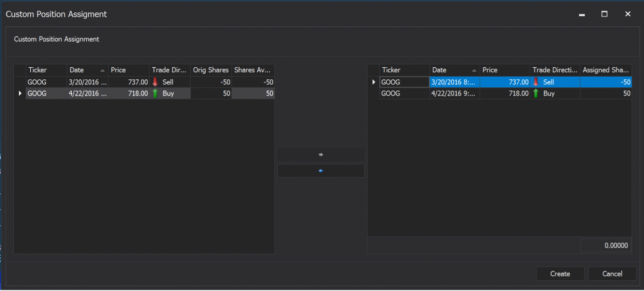Image resolution: width=644 pixels, height=291 pixels.
Task: Click left date cell 4/22/2016
Action: click(x=87, y=94)
